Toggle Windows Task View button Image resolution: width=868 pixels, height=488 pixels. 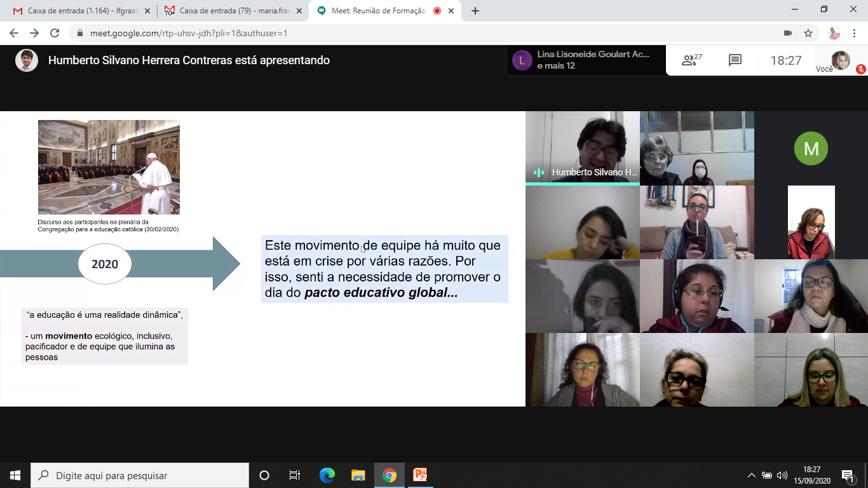(x=295, y=475)
